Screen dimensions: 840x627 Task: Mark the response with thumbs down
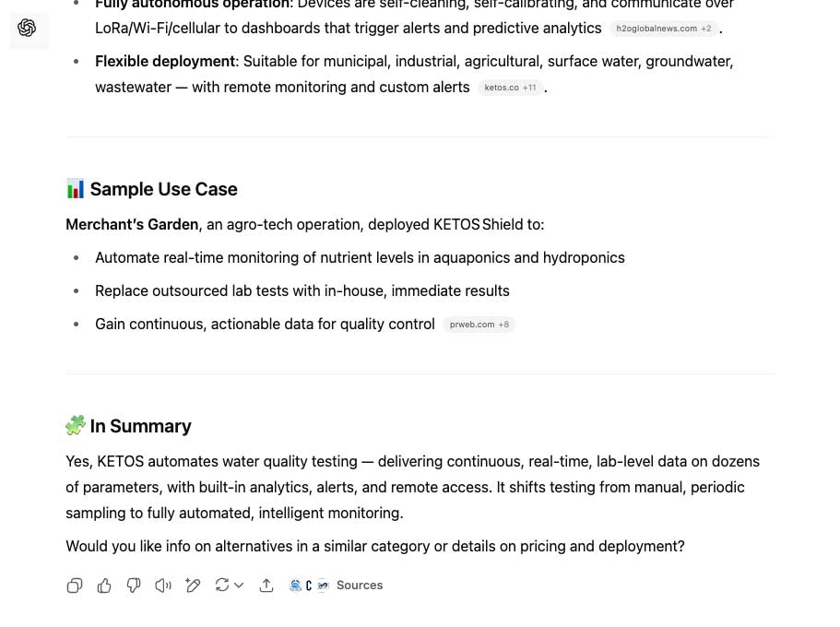[x=134, y=586]
